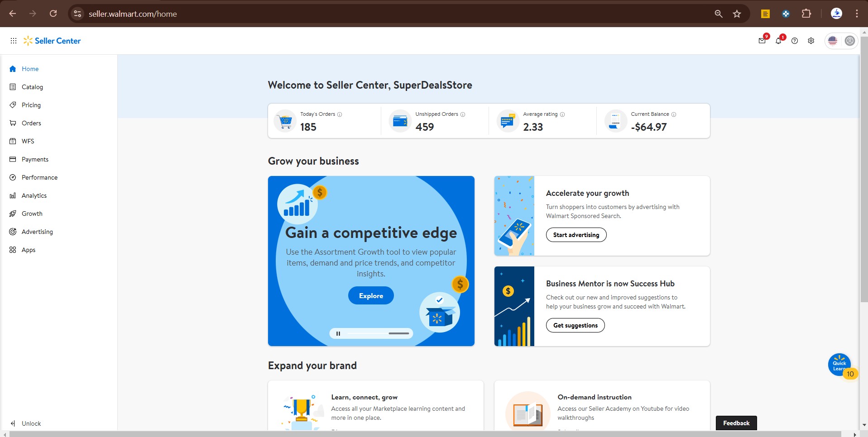Click the Today's Orders info icon
868x437 pixels.
coord(340,114)
